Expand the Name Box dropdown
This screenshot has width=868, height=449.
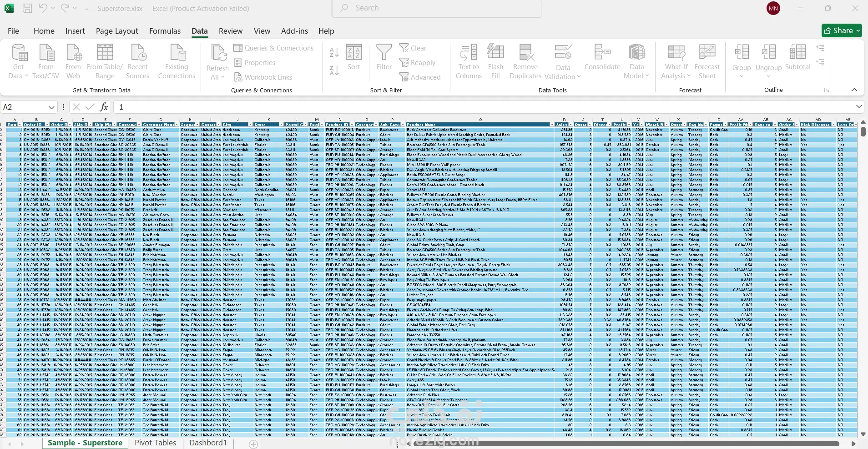(51, 107)
